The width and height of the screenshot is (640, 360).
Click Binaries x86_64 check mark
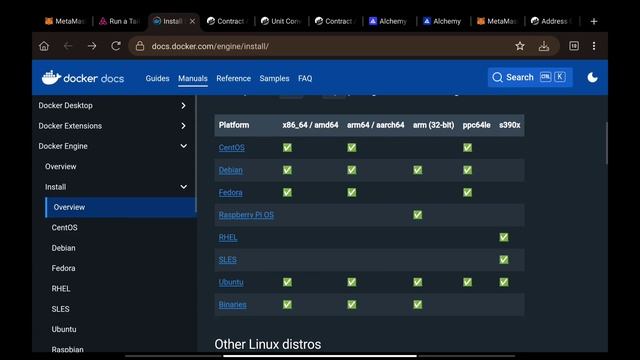[287, 305]
